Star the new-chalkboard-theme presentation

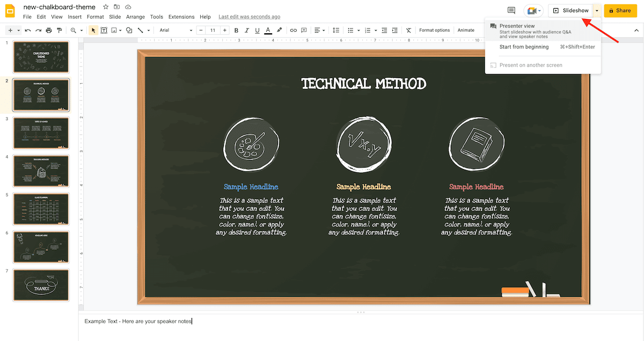(105, 7)
